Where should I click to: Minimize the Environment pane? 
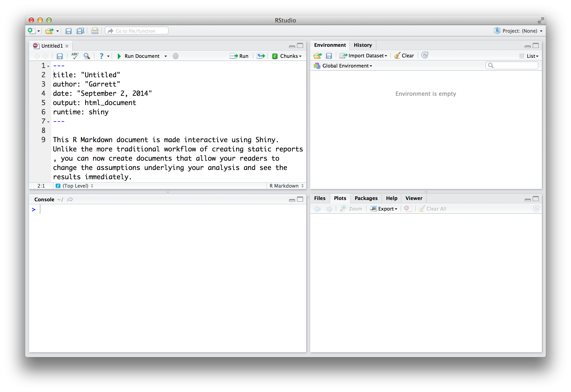pyautogui.click(x=528, y=46)
